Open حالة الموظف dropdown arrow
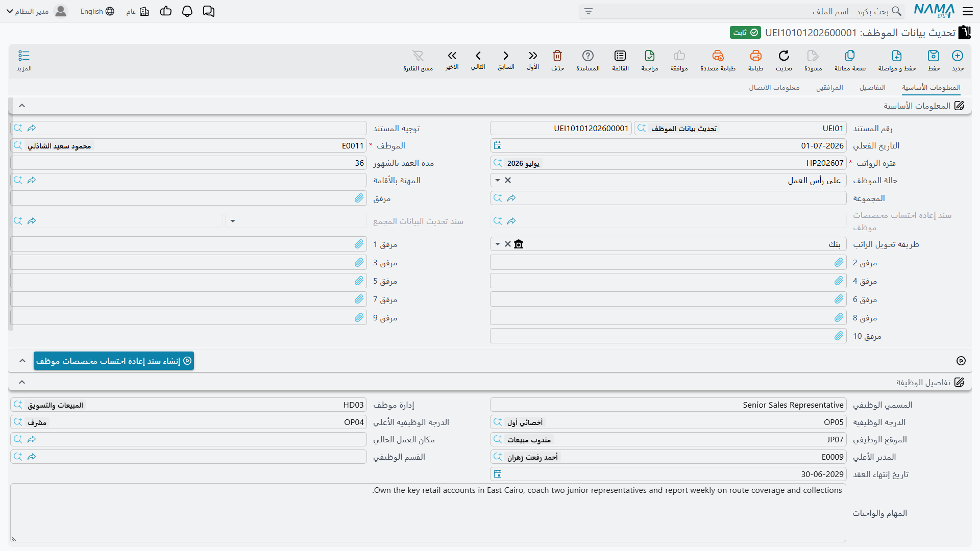Screen dimensions: 980x551 coord(498,180)
